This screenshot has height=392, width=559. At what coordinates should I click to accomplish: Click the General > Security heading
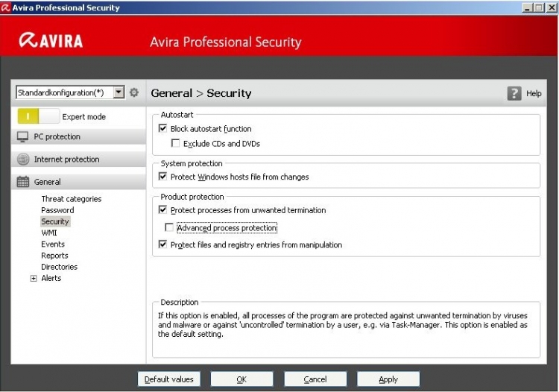[x=201, y=93]
